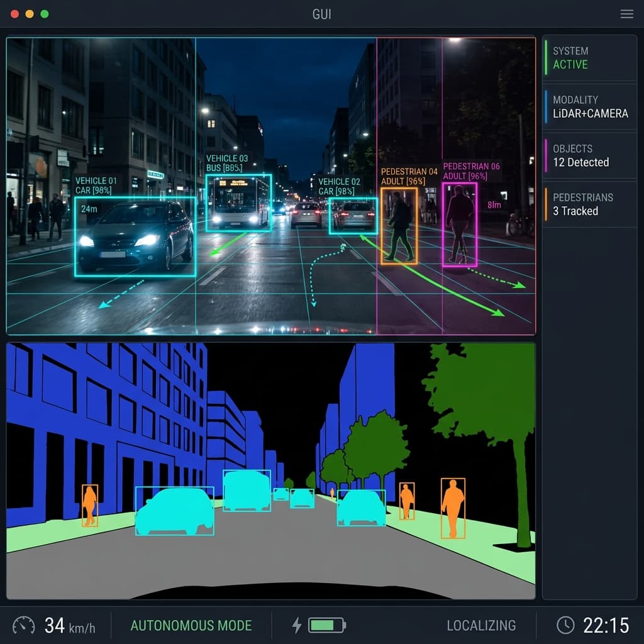Click the 34 km/h speed readout
The height and width of the screenshot is (644, 644).
70,626
